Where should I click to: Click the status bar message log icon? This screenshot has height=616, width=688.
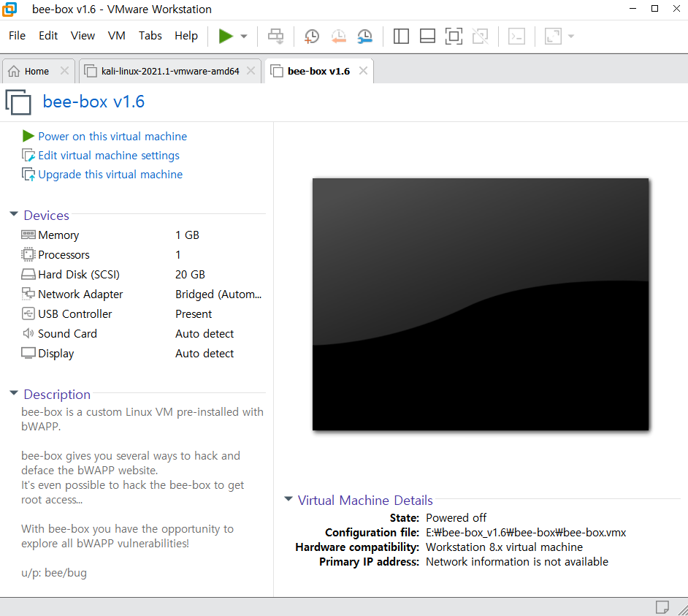pyautogui.click(x=662, y=607)
